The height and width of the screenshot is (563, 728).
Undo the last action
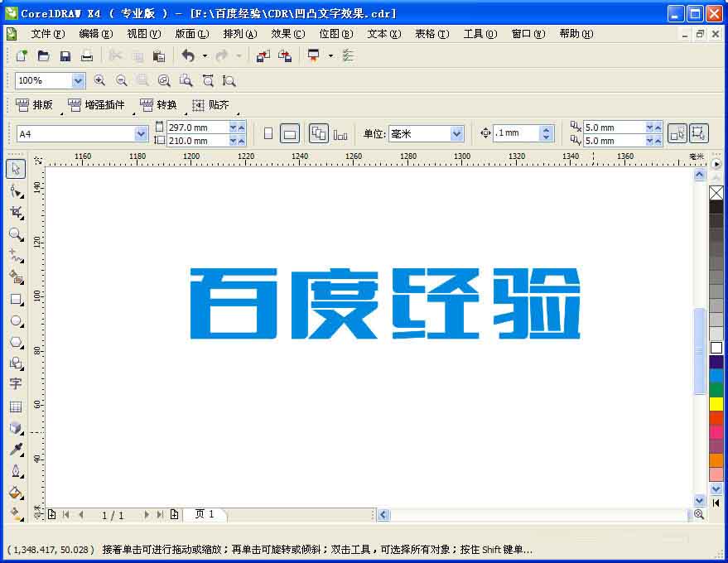click(x=188, y=56)
